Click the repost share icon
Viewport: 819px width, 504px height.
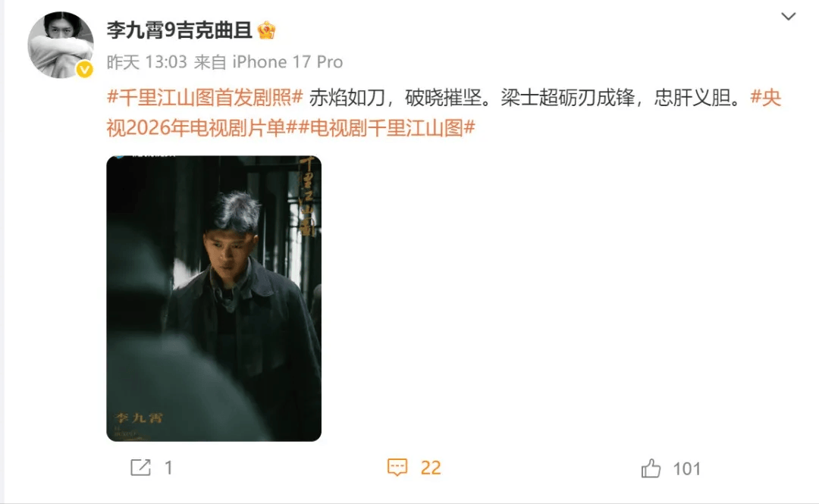(140, 468)
